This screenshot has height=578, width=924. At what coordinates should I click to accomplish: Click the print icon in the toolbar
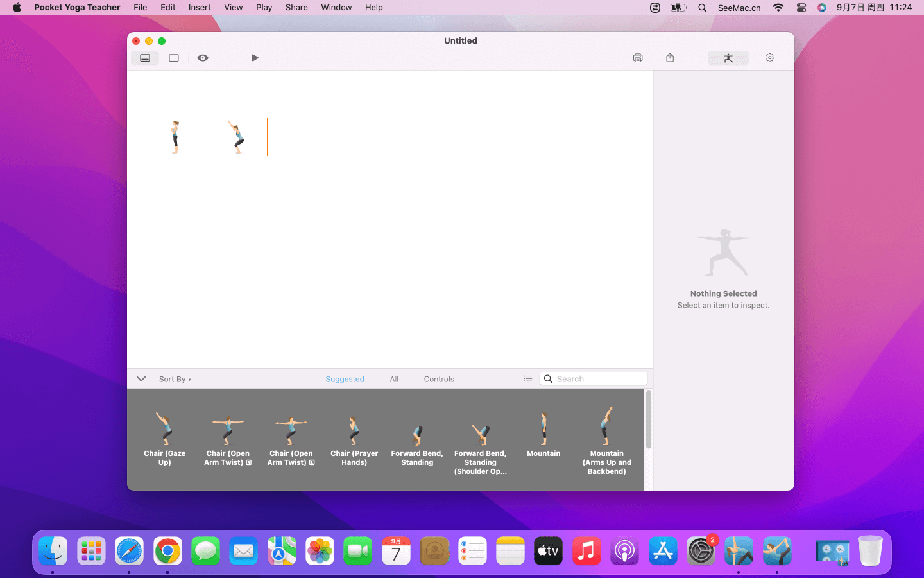coord(637,58)
